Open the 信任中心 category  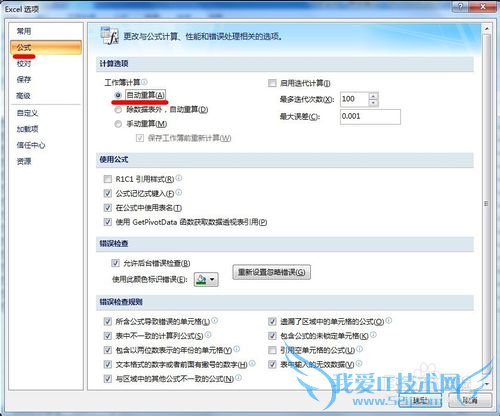(x=31, y=145)
